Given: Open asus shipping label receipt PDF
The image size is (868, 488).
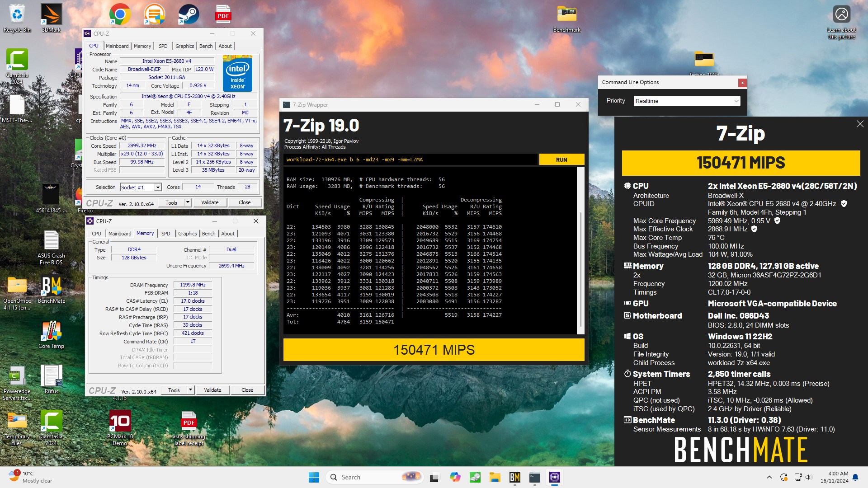Looking at the screenshot, I should (189, 428).
